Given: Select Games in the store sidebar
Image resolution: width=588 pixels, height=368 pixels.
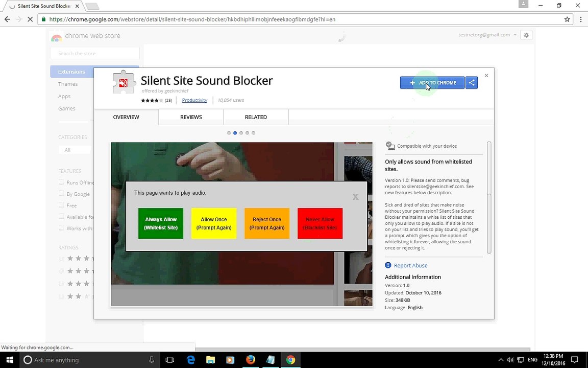Looking at the screenshot, I should tap(67, 108).
